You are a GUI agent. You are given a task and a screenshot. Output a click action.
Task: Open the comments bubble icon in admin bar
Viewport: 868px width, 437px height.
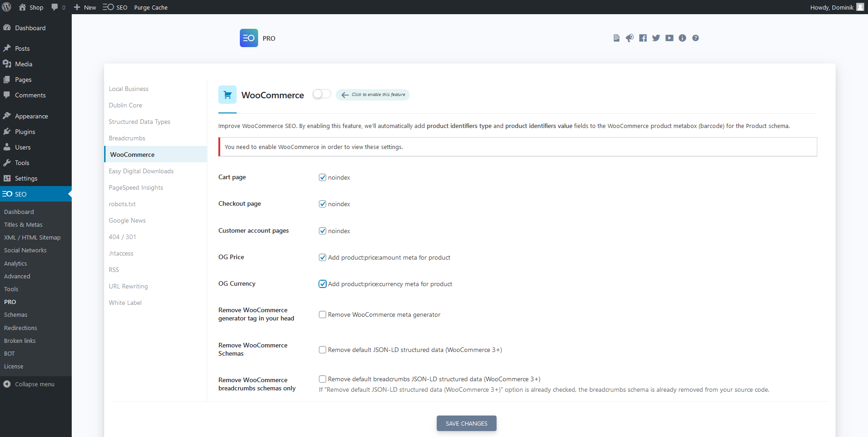point(55,7)
